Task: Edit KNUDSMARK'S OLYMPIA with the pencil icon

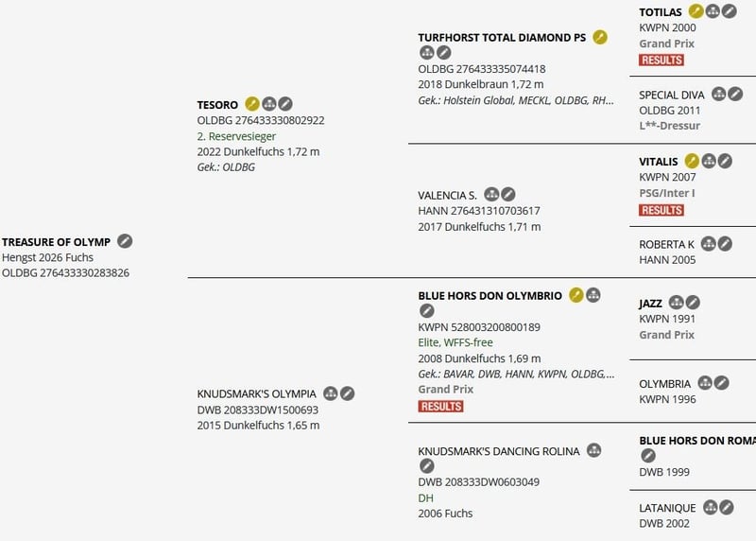Action: coord(347,393)
